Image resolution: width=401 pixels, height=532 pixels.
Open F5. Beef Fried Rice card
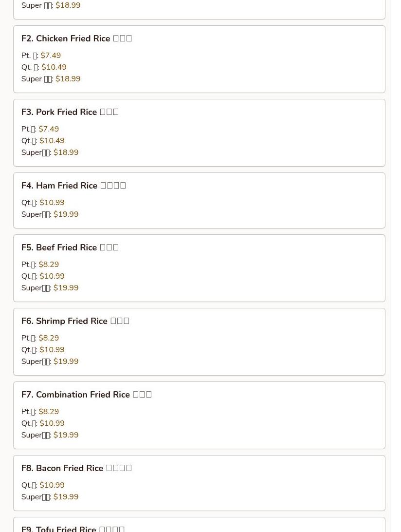(x=199, y=268)
